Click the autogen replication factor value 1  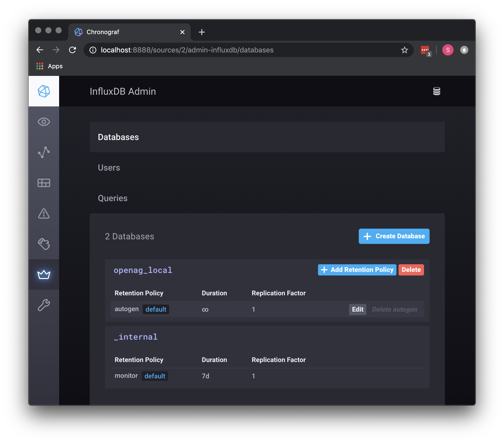coord(254,309)
